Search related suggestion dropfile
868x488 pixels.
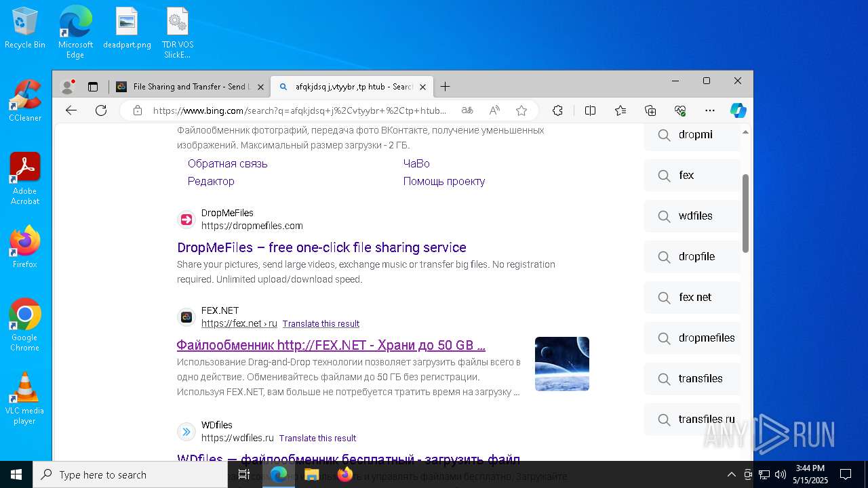(x=692, y=257)
